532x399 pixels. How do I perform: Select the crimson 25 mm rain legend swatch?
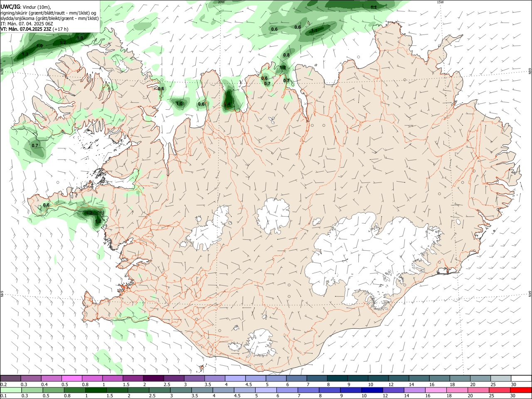(x=500, y=390)
